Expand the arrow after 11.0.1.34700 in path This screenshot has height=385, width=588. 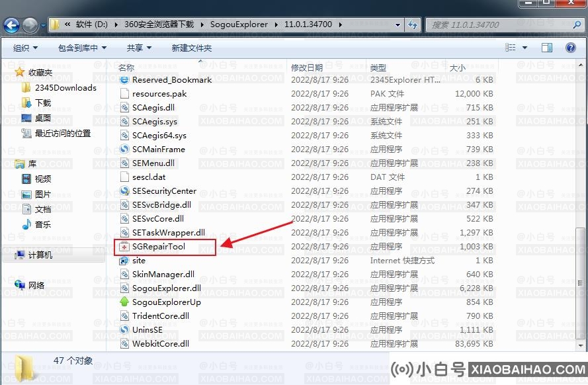(x=340, y=24)
